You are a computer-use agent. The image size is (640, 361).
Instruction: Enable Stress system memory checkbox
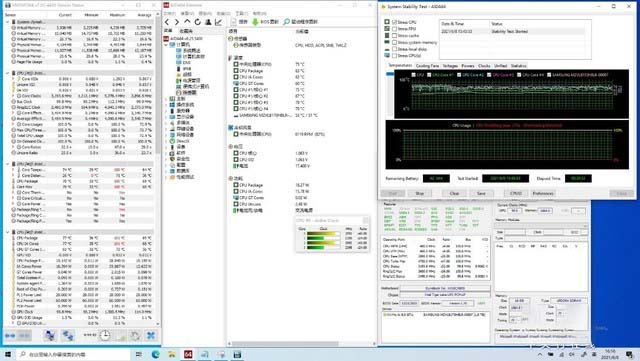coord(394,42)
